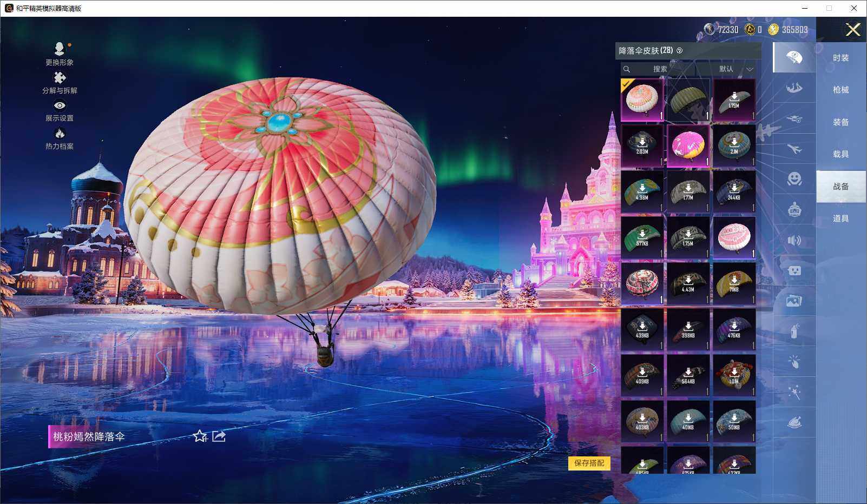Close the wardrobe with the X button
This screenshot has height=504, width=867.
point(853,30)
